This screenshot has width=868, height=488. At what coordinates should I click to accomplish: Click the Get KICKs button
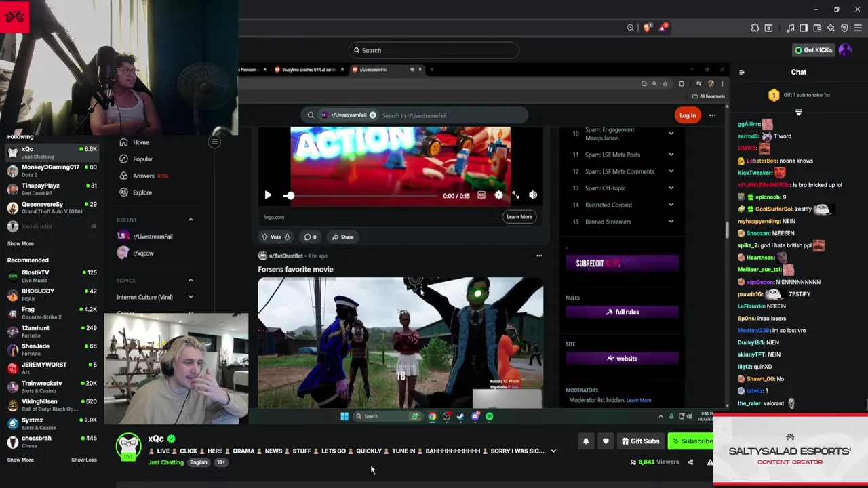coord(812,50)
